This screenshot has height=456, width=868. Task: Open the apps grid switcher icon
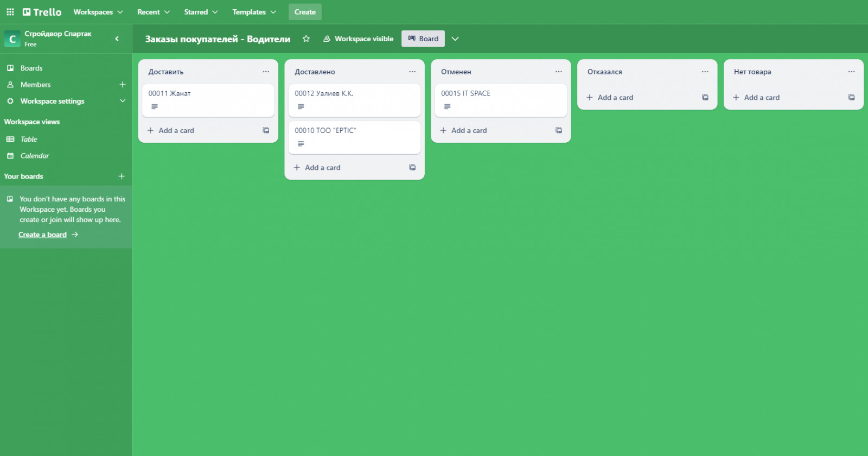tap(10, 12)
